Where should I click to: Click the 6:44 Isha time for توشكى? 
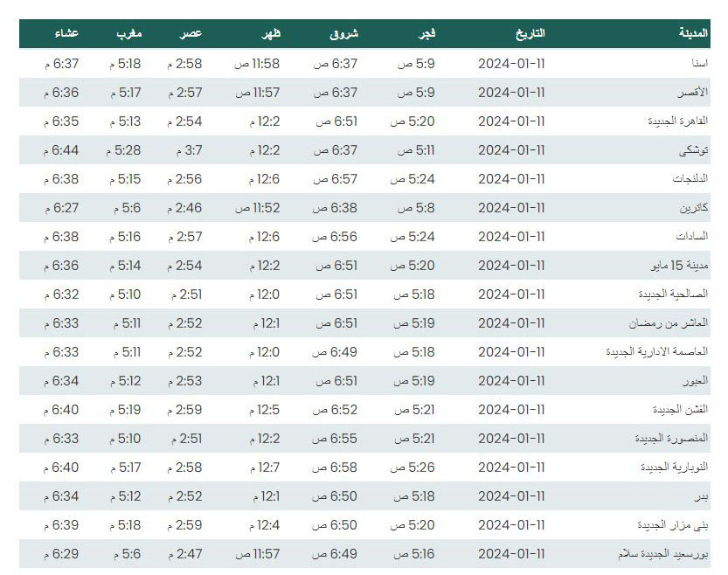tap(61, 150)
